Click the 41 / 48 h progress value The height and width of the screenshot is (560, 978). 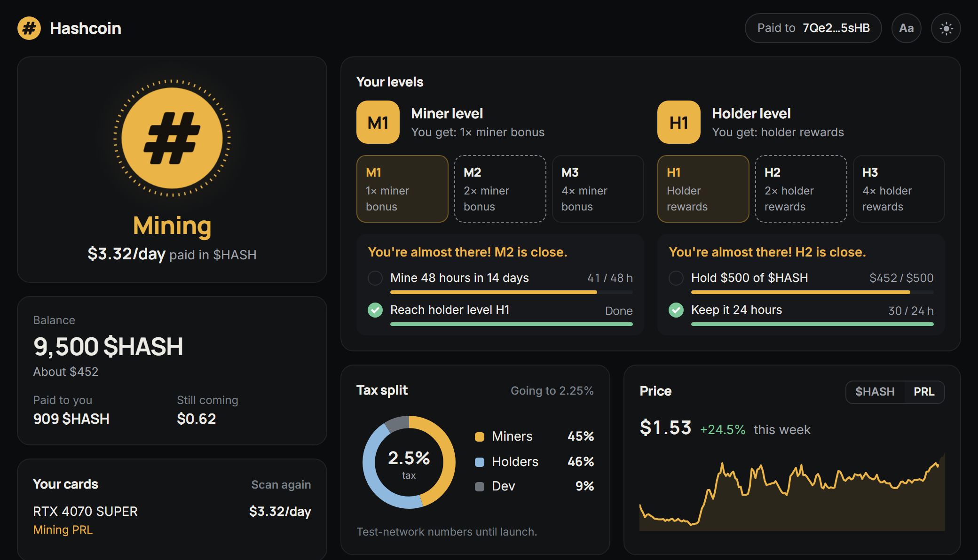[610, 278]
